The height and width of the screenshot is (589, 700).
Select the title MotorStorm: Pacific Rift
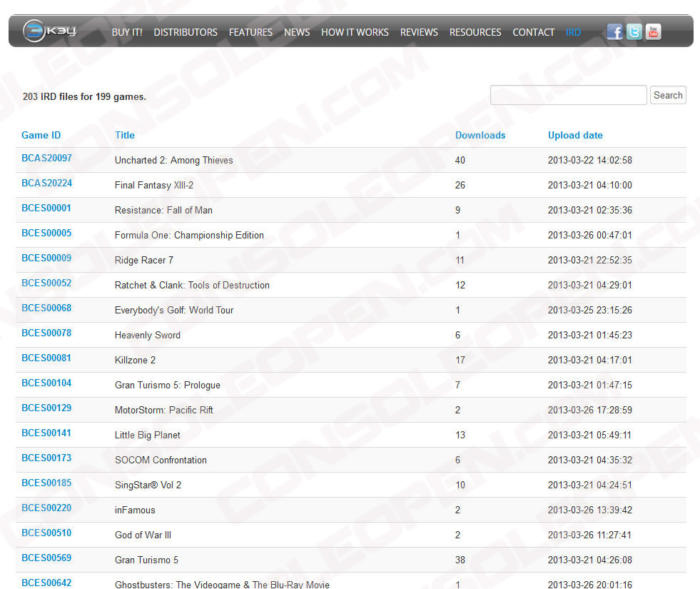[164, 411]
